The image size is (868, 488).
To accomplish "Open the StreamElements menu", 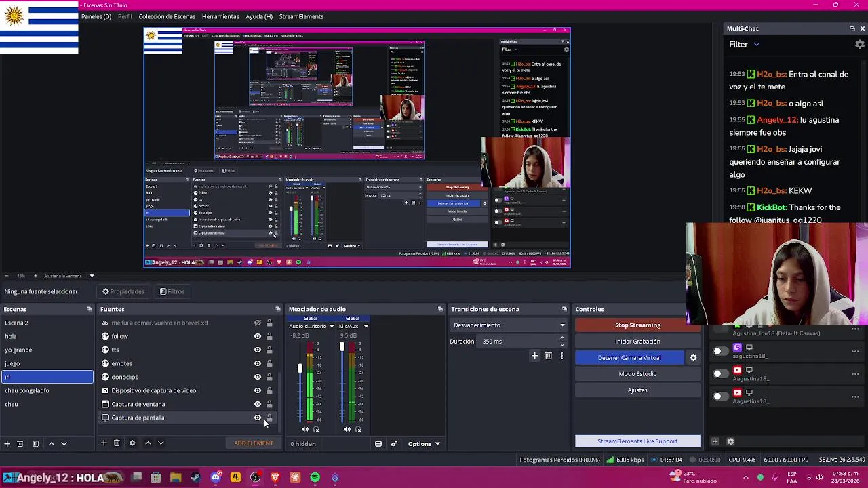I will click(x=301, y=16).
